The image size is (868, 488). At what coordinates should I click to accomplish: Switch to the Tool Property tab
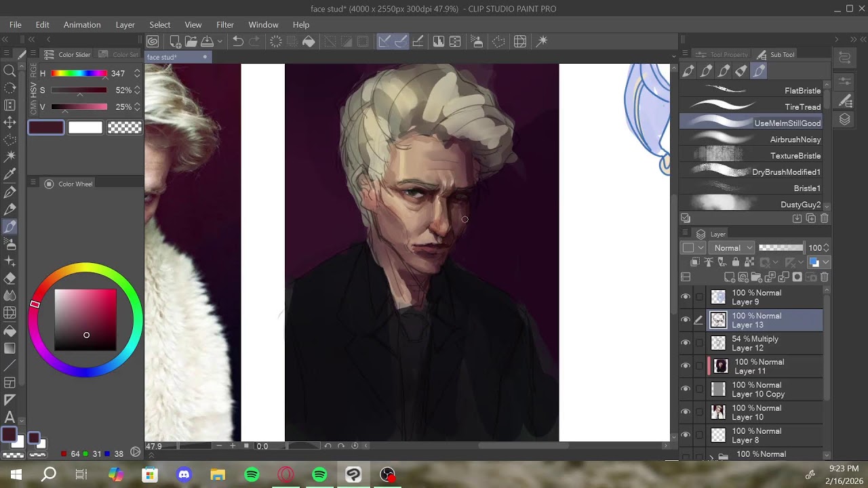coord(723,54)
